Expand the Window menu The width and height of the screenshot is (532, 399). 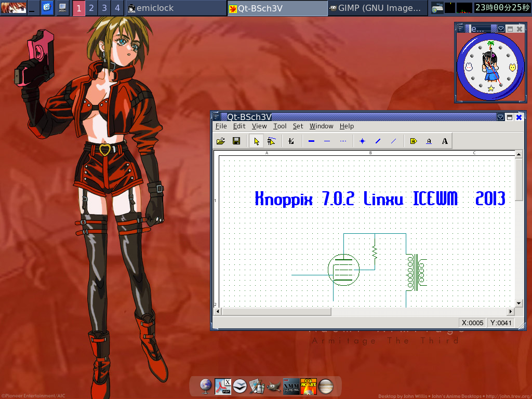point(321,126)
